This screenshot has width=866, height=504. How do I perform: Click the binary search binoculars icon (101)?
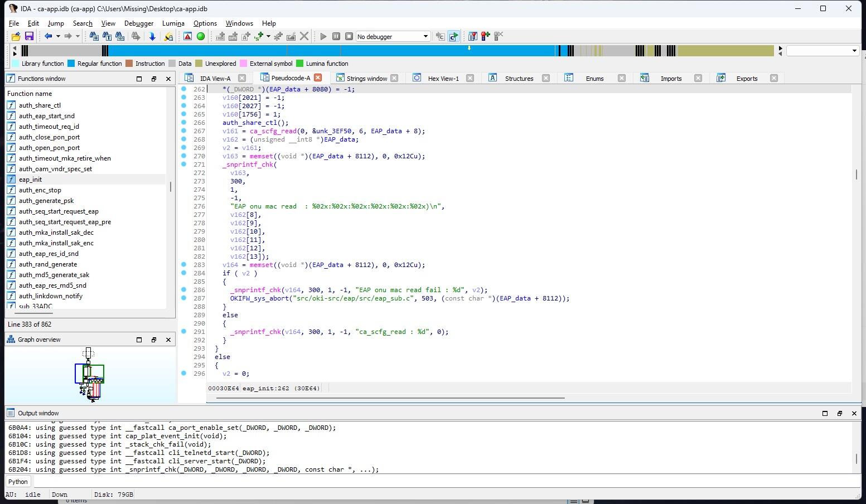[x=120, y=37]
